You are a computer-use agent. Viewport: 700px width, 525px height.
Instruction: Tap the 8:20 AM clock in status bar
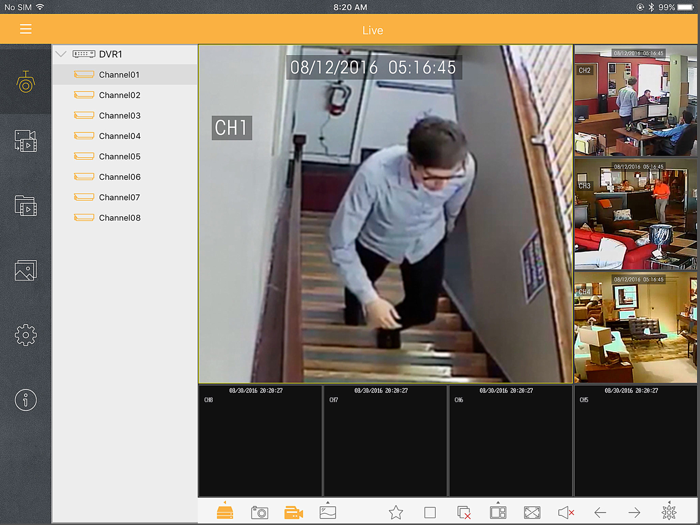350,7
